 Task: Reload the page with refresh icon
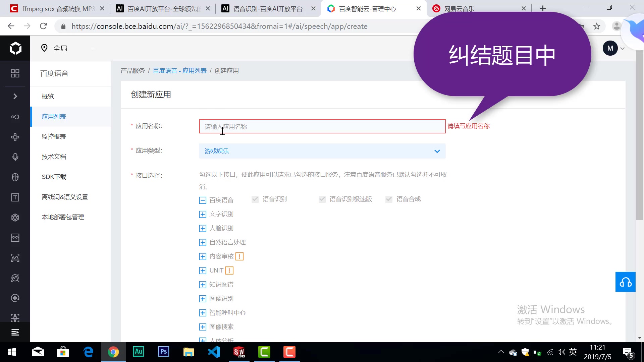click(x=43, y=26)
